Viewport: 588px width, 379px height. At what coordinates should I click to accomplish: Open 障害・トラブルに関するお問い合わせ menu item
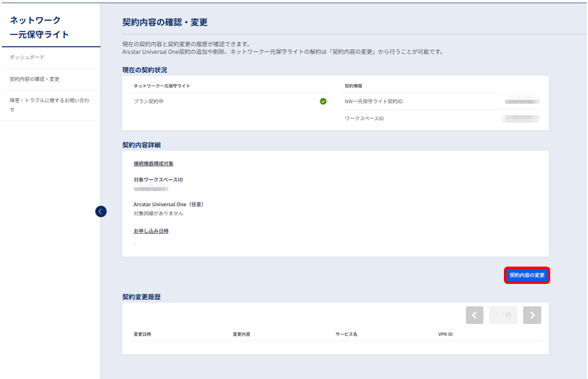(x=49, y=105)
